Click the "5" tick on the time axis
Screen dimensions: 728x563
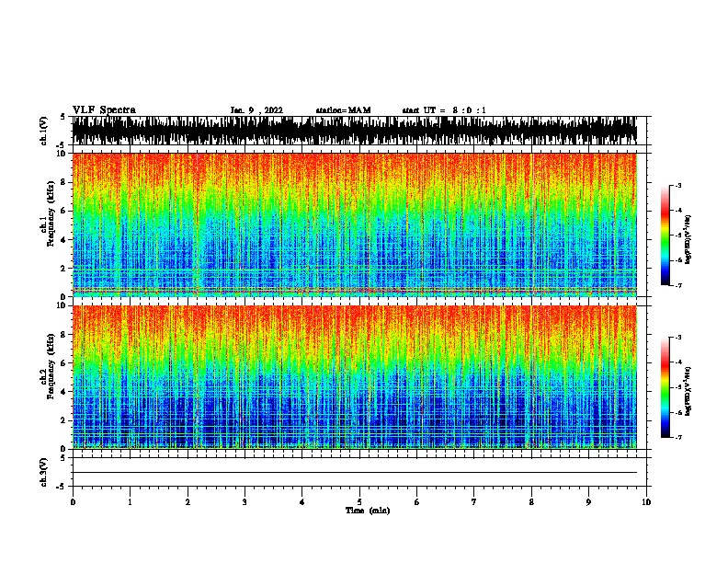coord(359,502)
